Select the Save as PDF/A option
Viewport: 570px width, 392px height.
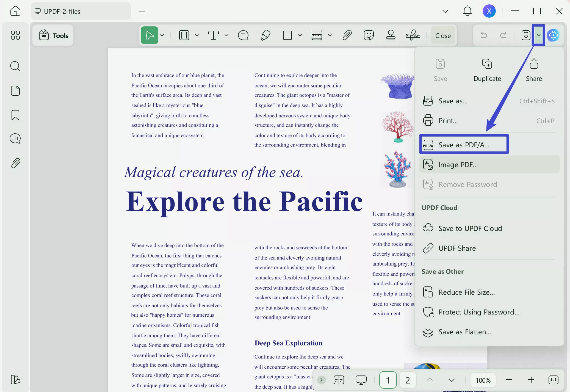tap(464, 145)
